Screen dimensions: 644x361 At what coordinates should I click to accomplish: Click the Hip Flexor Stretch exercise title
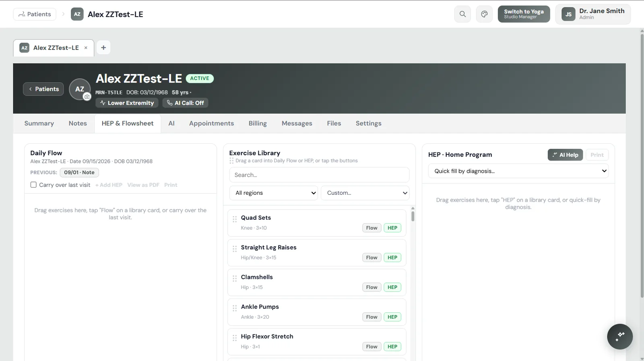[267, 337]
